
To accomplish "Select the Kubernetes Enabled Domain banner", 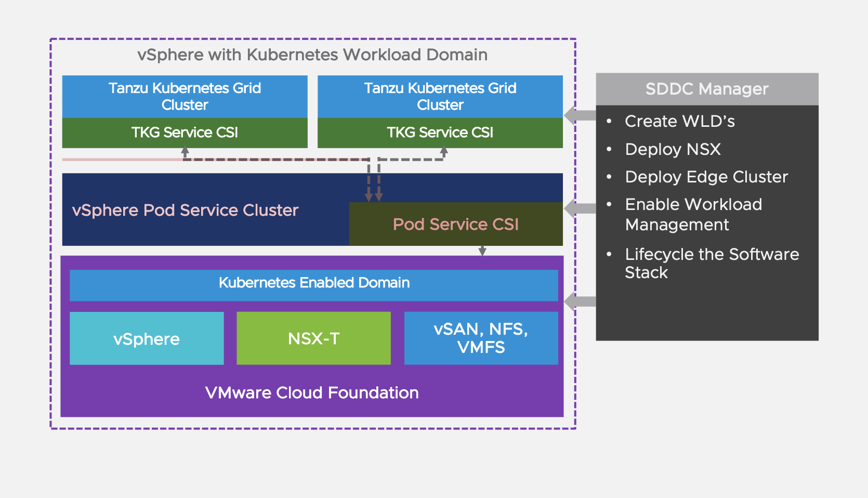I will pos(313,283).
